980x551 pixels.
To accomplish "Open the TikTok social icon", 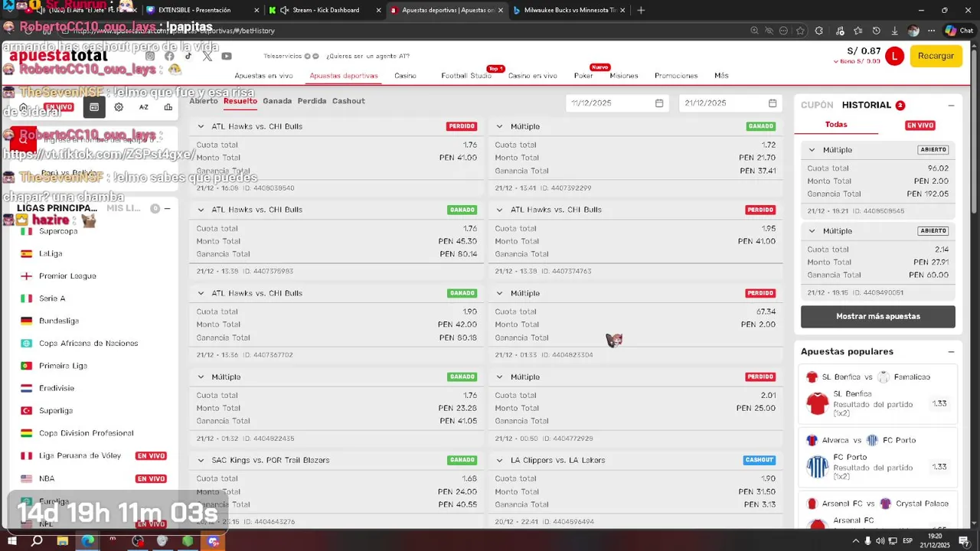I will 188,56.
